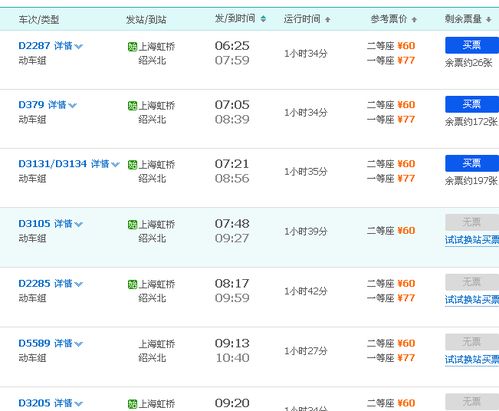Click the green origin-station icon for D379
The height and width of the screenshot is (411, 499).
pos(132,106)
